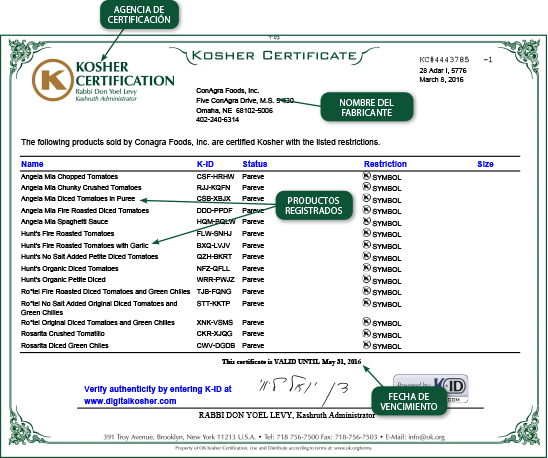Click the K-ID code CWV-DGDB
The width and height of the screenshot is (548, 458).
[x=216, y=345]
